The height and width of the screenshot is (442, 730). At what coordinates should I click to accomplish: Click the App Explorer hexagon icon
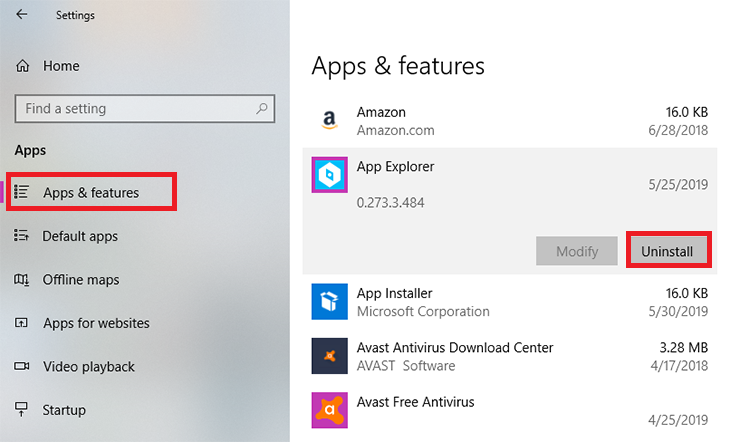329,174
